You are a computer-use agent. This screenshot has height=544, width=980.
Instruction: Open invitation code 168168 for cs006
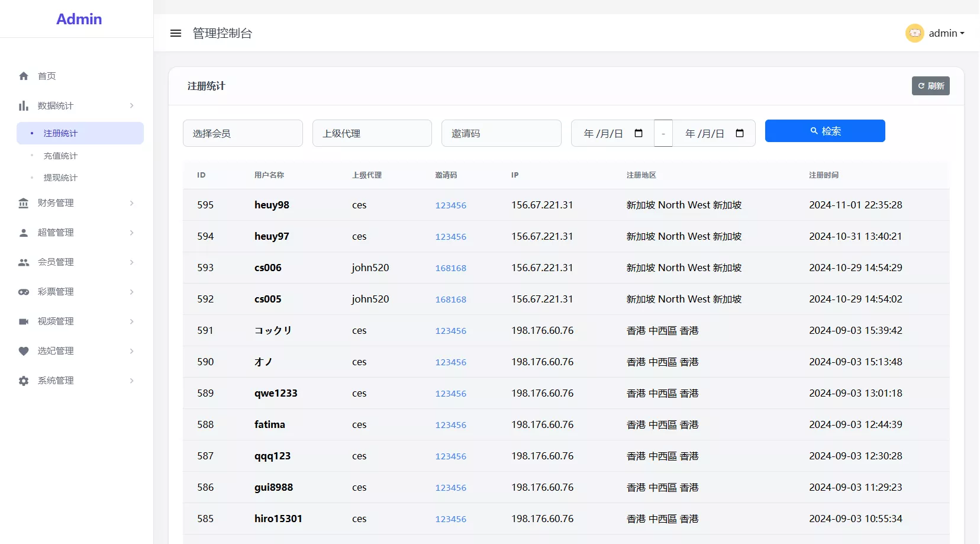click(x=450, y=268)
